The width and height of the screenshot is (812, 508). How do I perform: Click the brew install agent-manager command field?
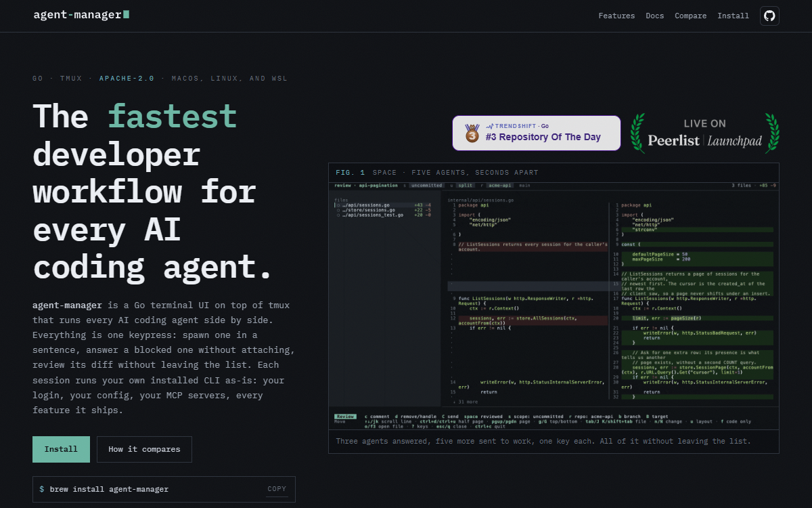pyautogui.click(x=164, y=489)
